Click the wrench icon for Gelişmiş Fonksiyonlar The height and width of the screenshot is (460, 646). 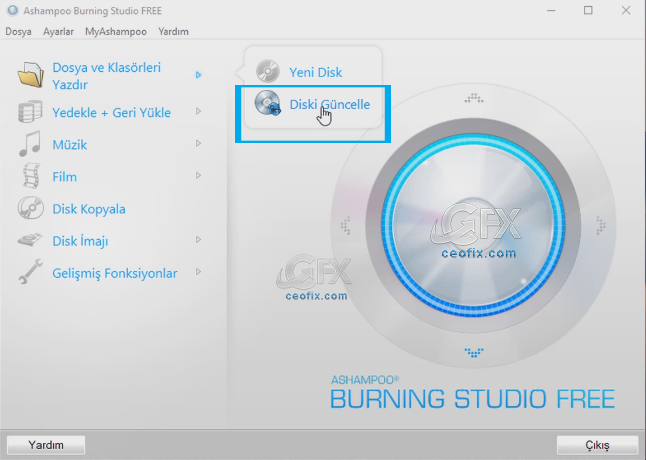point(30,272)
